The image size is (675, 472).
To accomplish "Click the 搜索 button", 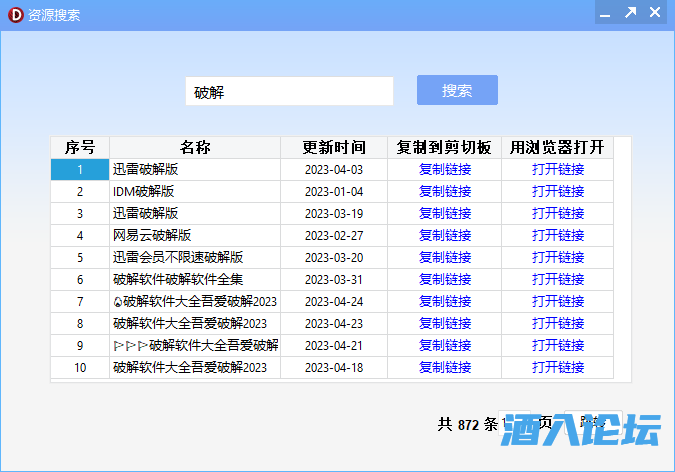I will 457,90.
